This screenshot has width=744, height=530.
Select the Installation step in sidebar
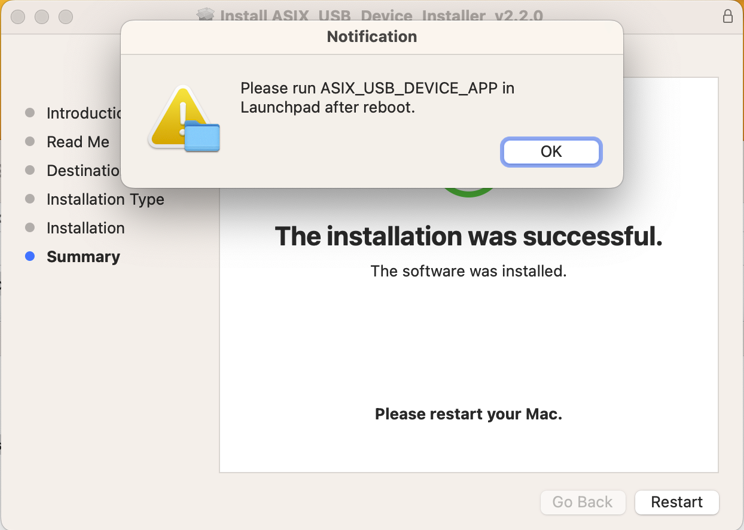click(x=85, y=228)
